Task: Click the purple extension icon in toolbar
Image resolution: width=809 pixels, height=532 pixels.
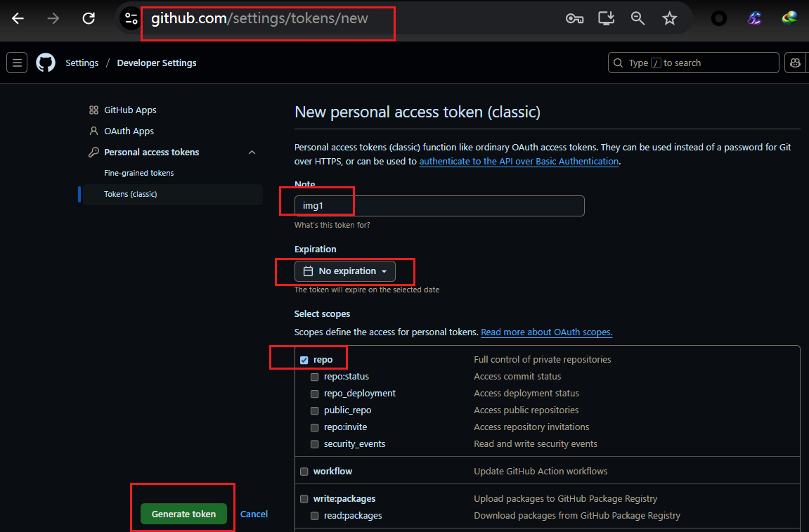Action: pyautogui.click(x=754, y=18)
